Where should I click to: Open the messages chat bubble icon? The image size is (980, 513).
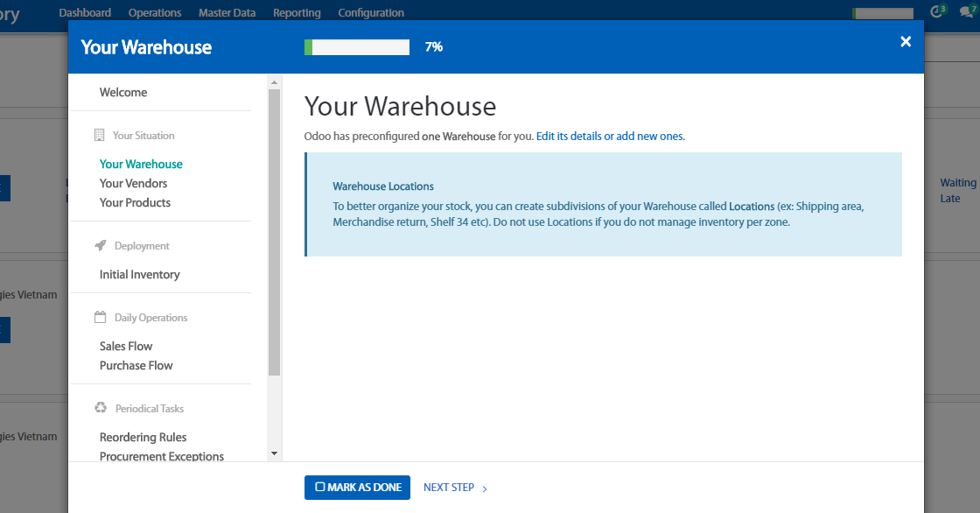coord(966,11)
